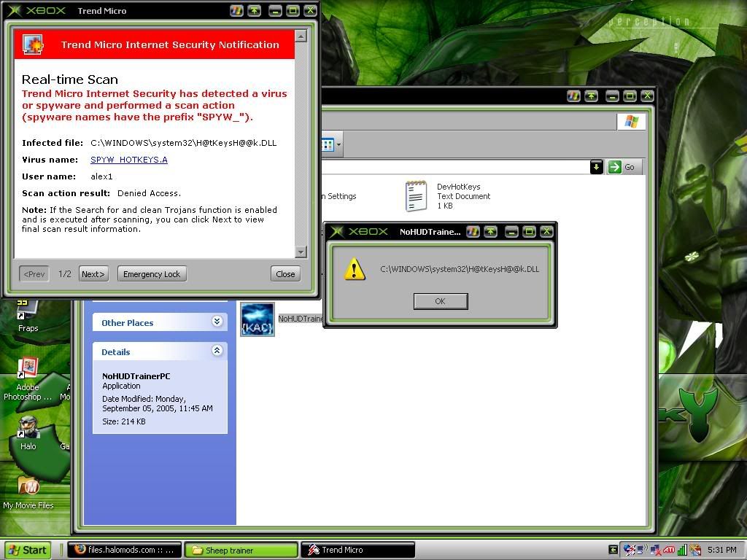
Task: Collapse the Other Places panel
Action: [217, 322]
